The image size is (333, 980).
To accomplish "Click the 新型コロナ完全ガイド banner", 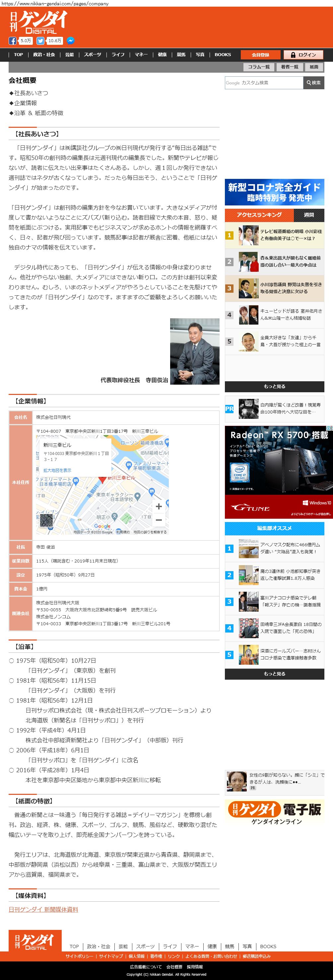I will coord(274,192).
